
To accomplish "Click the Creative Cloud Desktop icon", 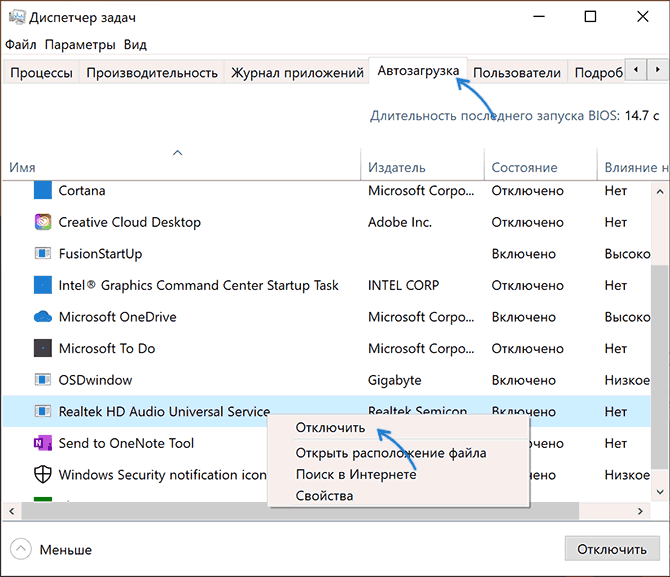I will tap(43, 222).
